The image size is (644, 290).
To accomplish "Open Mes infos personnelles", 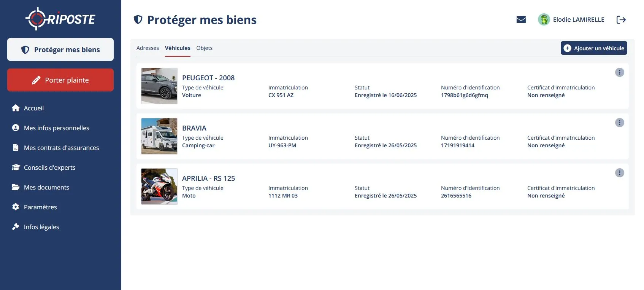I will pos(56,128).
